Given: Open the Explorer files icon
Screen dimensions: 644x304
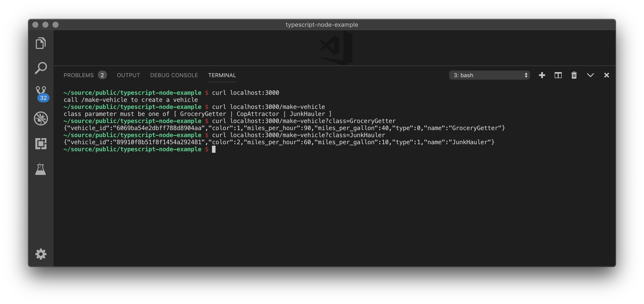Looking at the screenshot, I should [41, 43].
